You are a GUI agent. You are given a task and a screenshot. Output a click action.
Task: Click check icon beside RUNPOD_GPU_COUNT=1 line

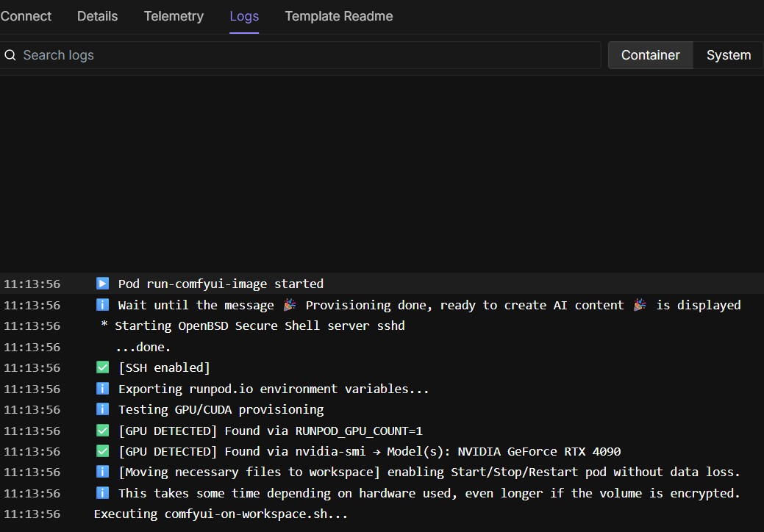pos(102,431)
